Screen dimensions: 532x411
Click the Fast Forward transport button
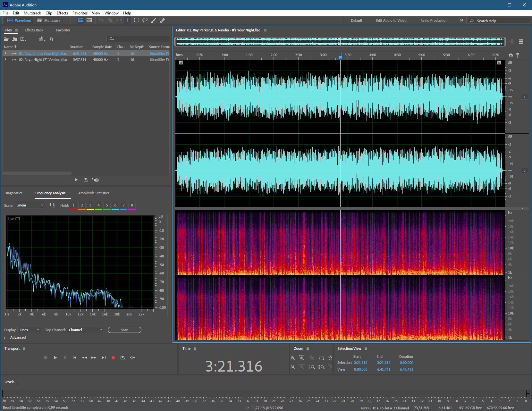coord(94,357)
